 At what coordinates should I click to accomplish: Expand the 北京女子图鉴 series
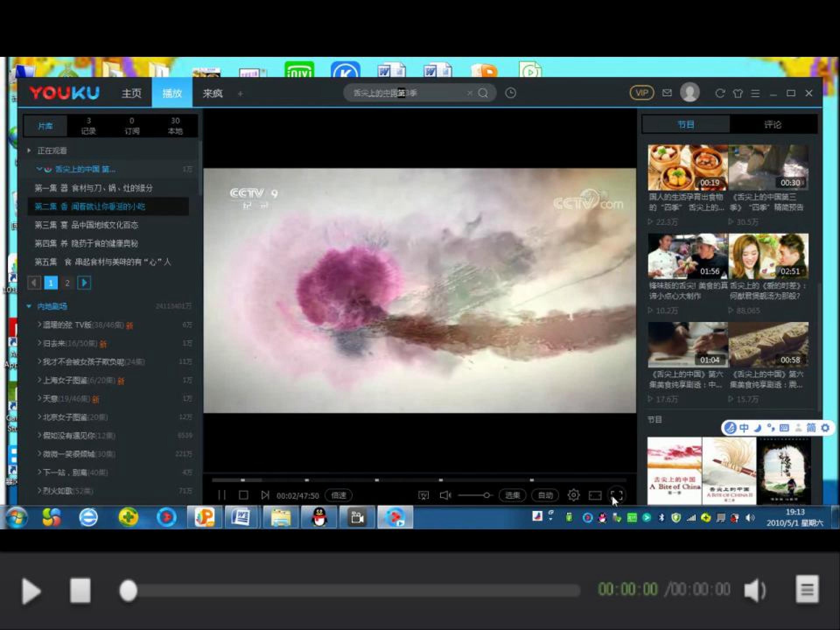[x=39, y=416]
